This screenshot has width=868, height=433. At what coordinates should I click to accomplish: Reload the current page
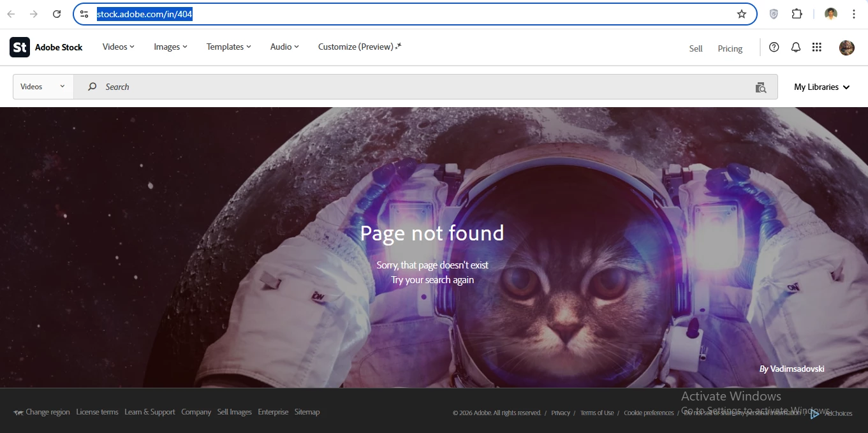pos(57,14)
